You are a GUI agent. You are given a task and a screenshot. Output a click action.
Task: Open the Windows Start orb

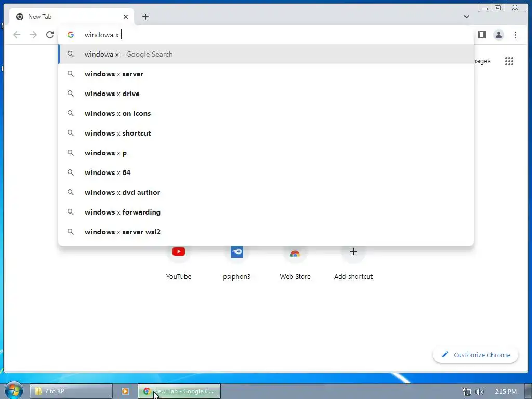tap(13, 390)
